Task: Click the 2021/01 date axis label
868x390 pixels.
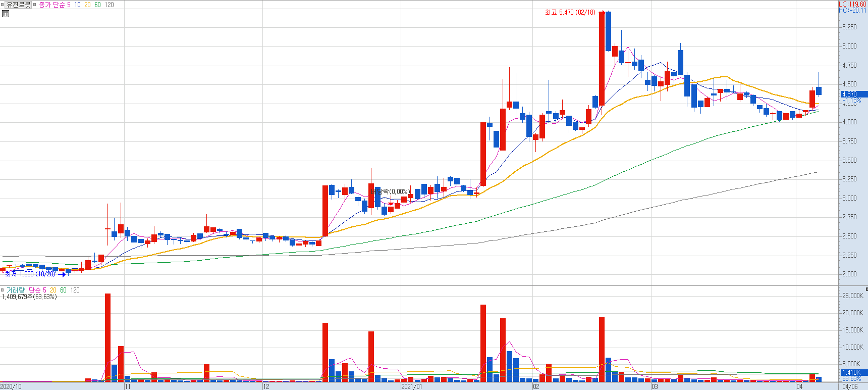Action: pos(412,386)
